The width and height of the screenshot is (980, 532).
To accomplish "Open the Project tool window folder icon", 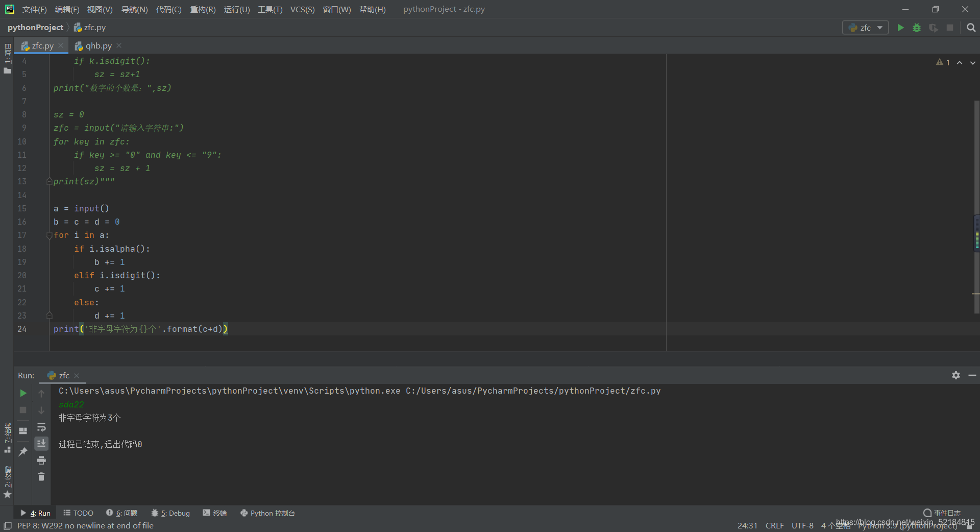I will [x=7, y=71].
